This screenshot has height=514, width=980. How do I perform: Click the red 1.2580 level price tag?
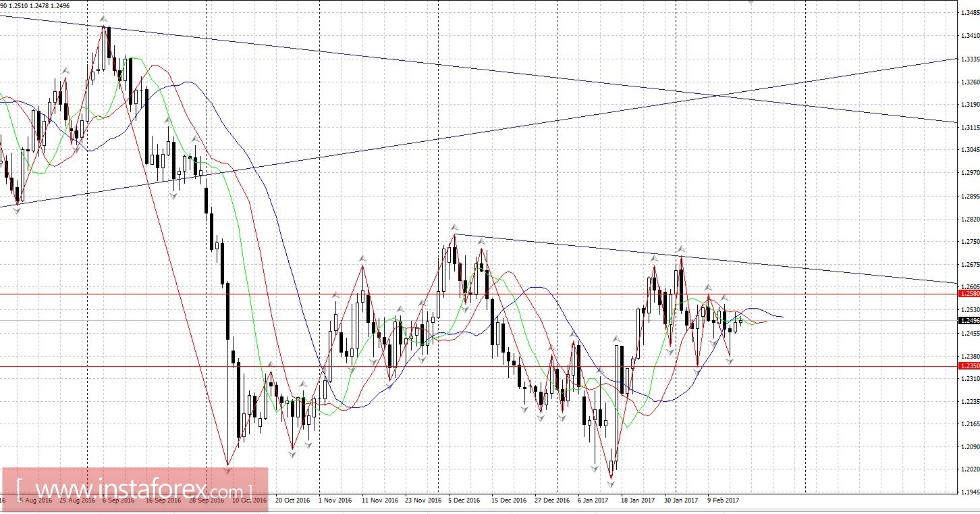(969, 294)
